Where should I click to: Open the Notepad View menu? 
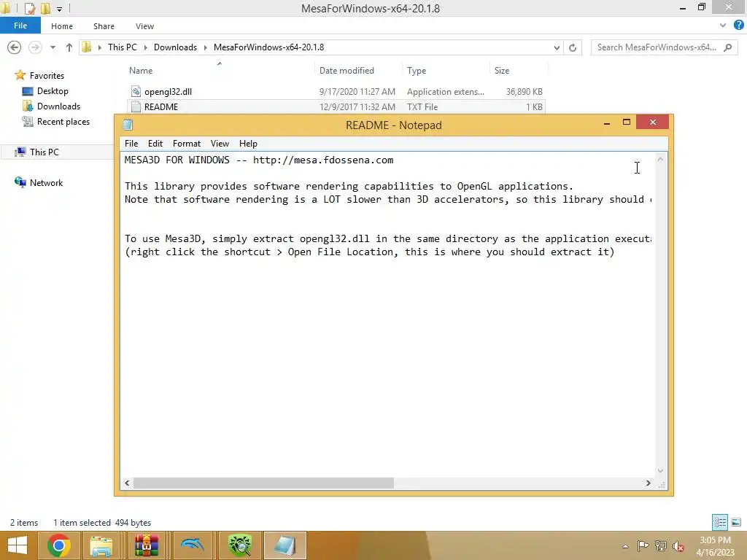pos(220,144)
